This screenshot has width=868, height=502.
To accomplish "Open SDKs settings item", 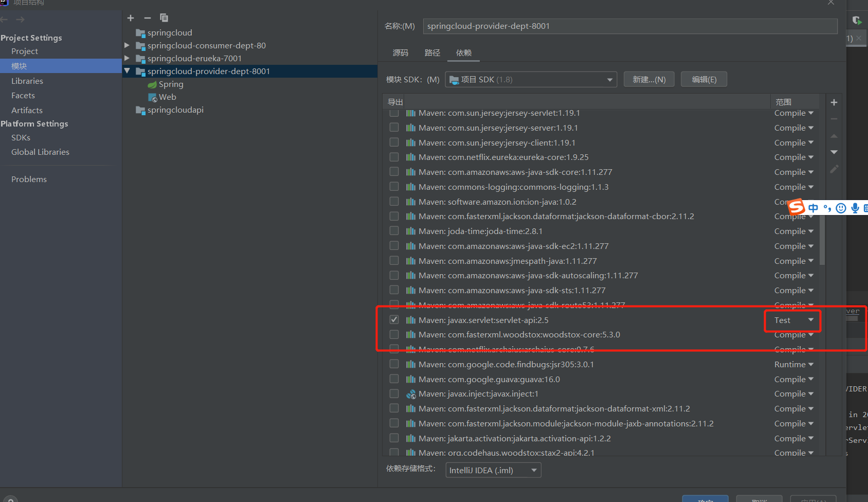I will 21,138.
